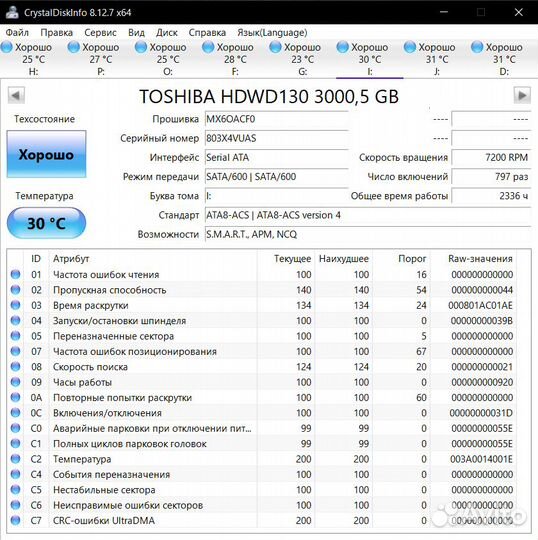This screenshot has height=540, width=538.
Task: Click status icon of Пропускная способность row
Action: pos(15,290)
